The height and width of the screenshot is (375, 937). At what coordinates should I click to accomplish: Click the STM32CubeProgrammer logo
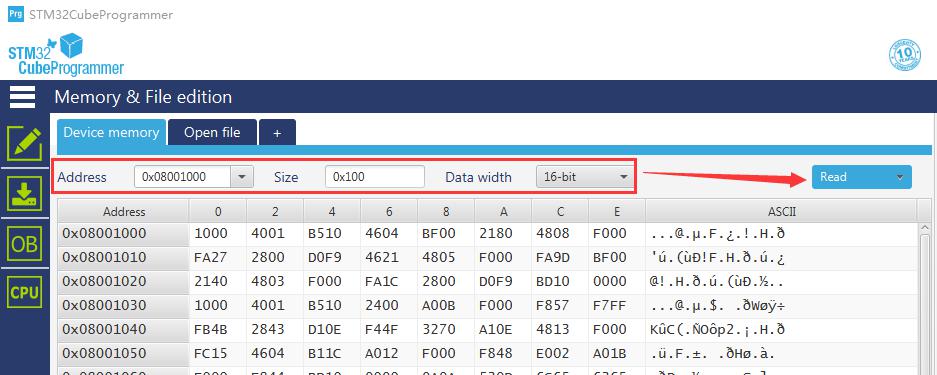[x=66, y=54]
